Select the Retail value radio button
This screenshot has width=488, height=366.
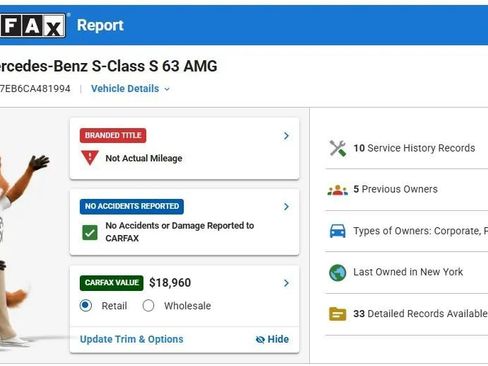86,305
